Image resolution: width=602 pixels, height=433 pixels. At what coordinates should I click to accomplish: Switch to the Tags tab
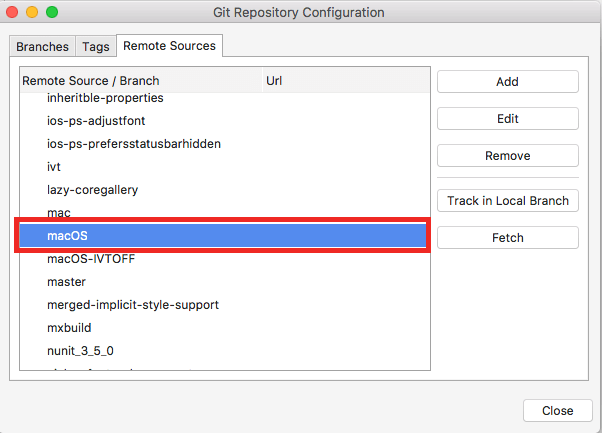96,47
